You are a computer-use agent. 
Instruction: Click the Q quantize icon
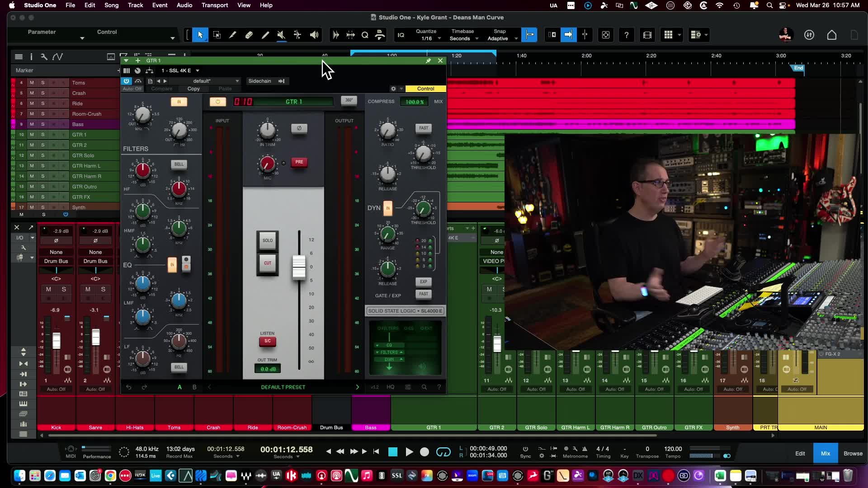click(365, 35)
